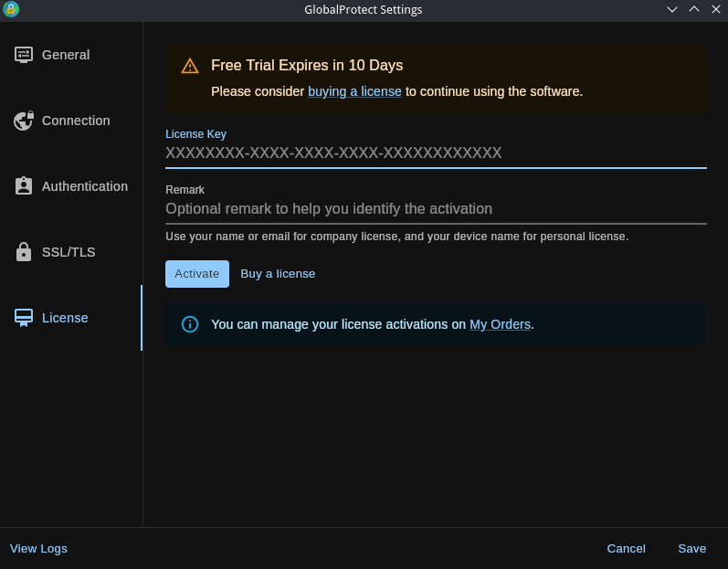Save the settings
The width and height of the screenshot is (728, 569).
[x=691, y=549]
